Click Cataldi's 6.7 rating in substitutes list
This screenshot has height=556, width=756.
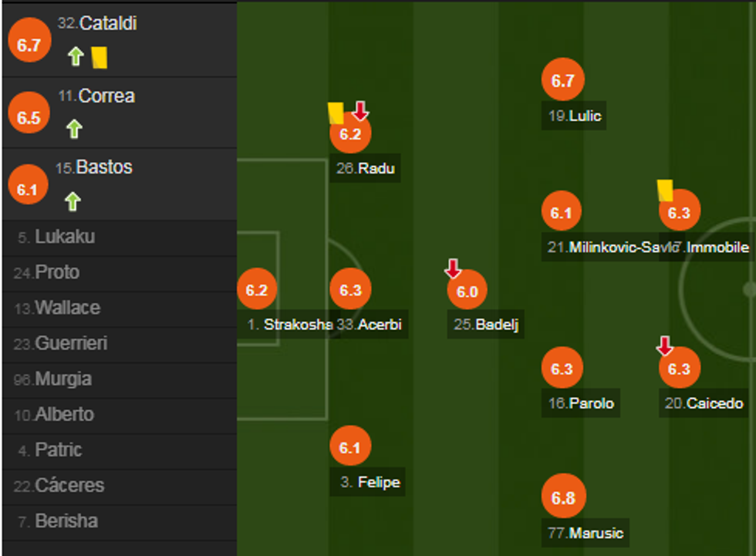(29, 45)
